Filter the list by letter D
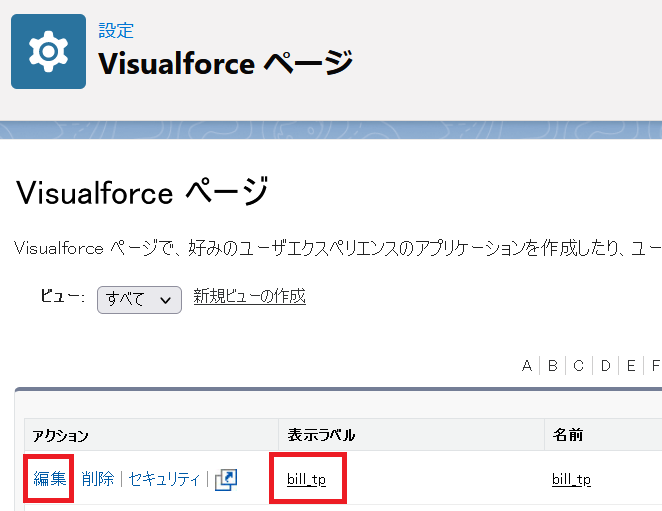Screen dimensions: 662x511 [x=605, y=365]
